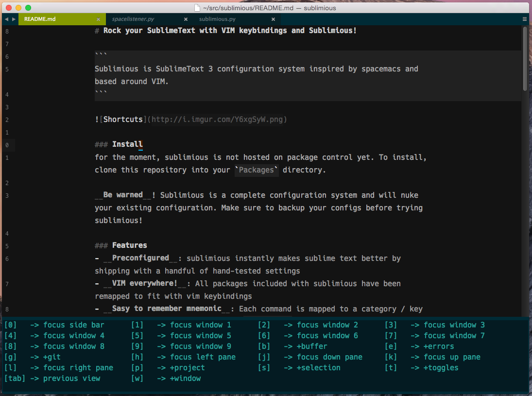The image size is (532, 396).
Task: Click the '[h] -> focus left pane' entry
Action: tap(183, 357)
